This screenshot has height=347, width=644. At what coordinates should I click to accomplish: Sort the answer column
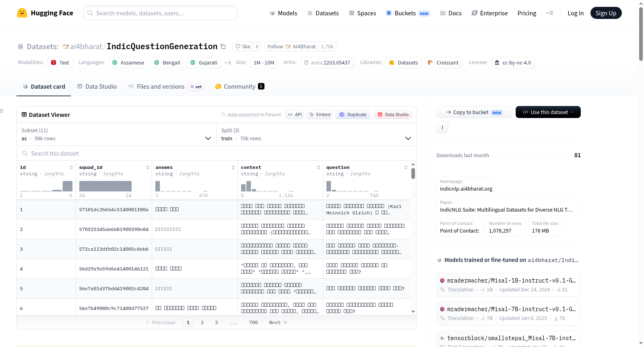coord(233,167)
